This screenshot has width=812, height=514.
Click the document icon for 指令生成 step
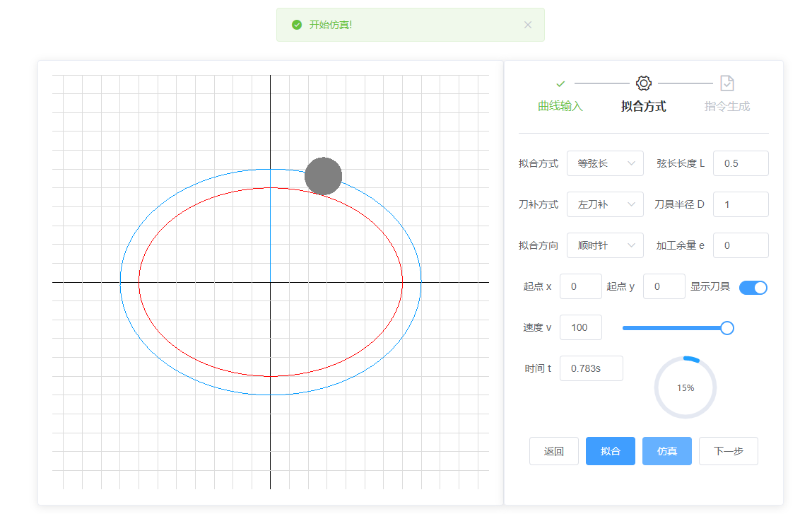[727, 83]
